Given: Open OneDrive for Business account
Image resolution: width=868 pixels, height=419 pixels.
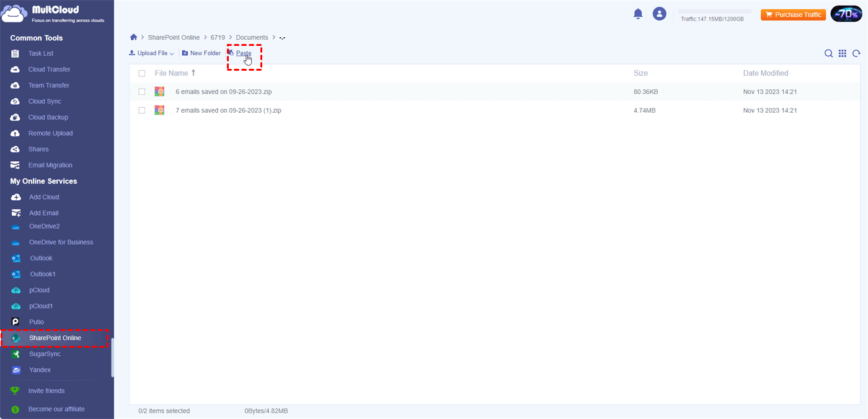Looking at the screenshot, I should 61,242.
